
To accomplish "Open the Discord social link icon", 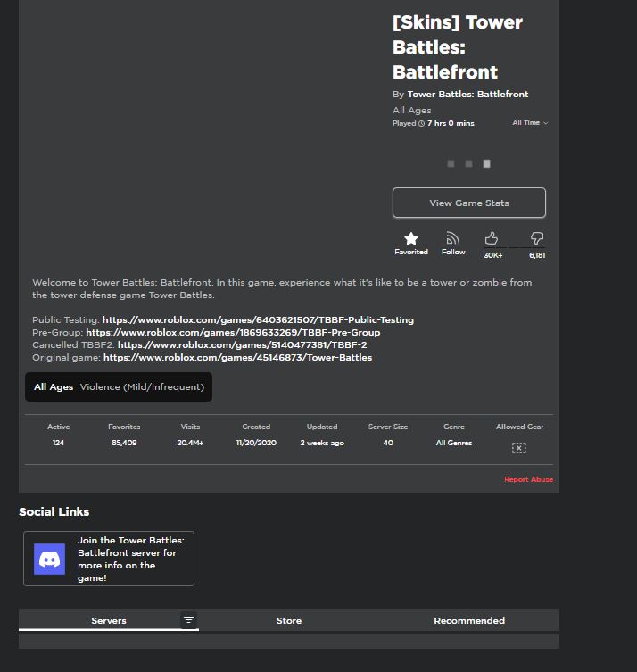I will (49, 559).
